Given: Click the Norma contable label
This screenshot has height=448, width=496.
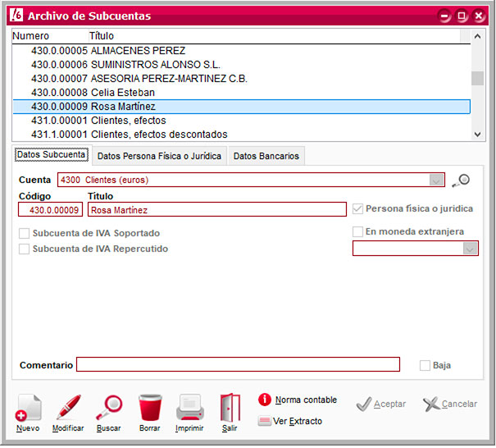Looking at the screenshot, I should pyautogui.click(x=306, y=400).
